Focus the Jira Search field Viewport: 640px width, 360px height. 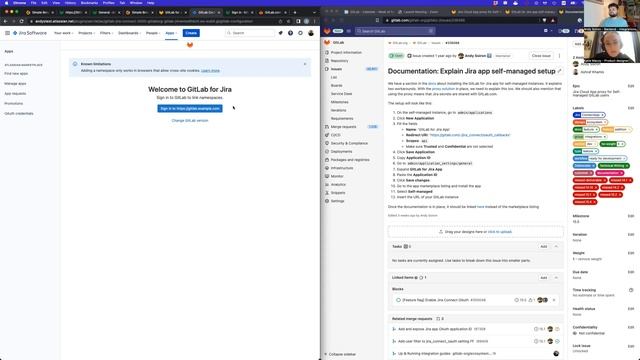pos(250,33)
